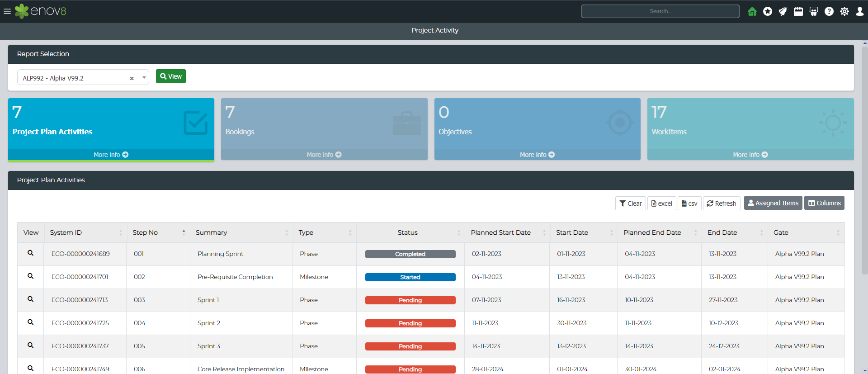Select the 'Core Release Implementation' summary cell

click(x=241, y=369)
